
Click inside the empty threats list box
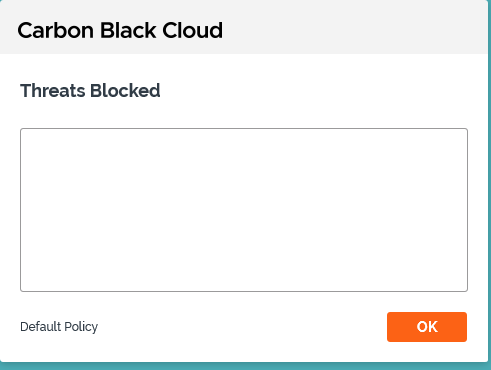click(244, 210)
